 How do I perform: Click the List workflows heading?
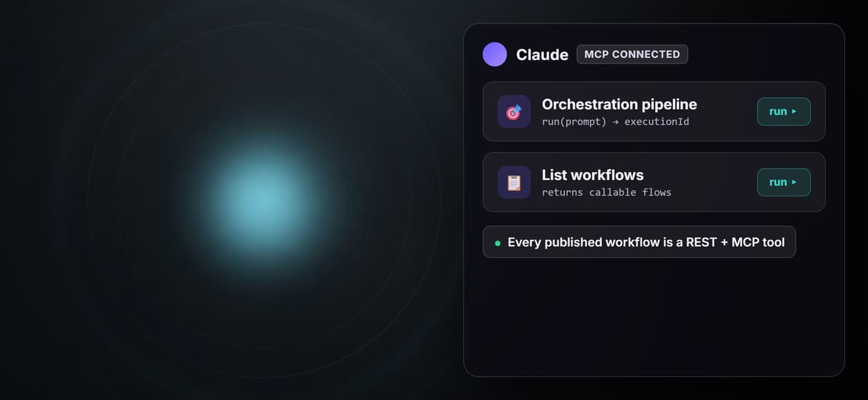[593, 175]
